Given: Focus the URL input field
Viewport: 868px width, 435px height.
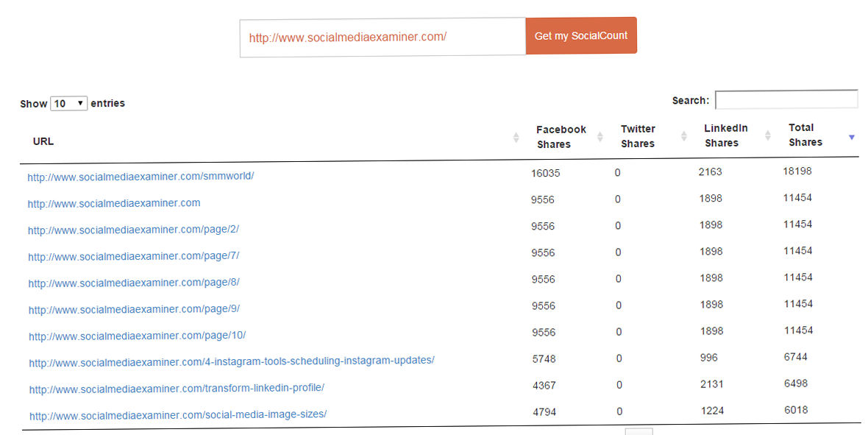Looking at the screenshot, I should 383,37.
